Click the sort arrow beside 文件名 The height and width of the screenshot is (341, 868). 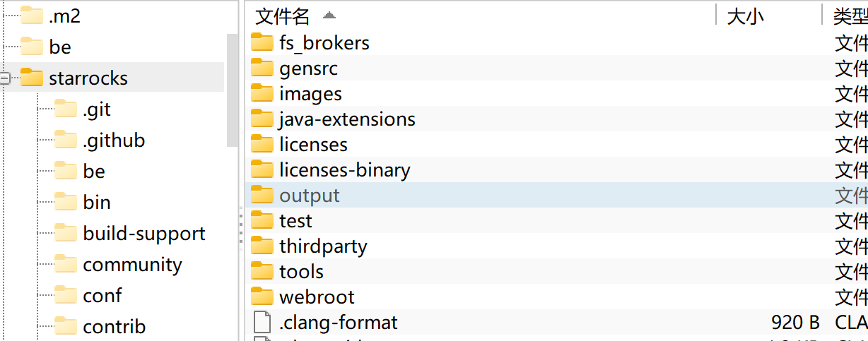point(329,16)
